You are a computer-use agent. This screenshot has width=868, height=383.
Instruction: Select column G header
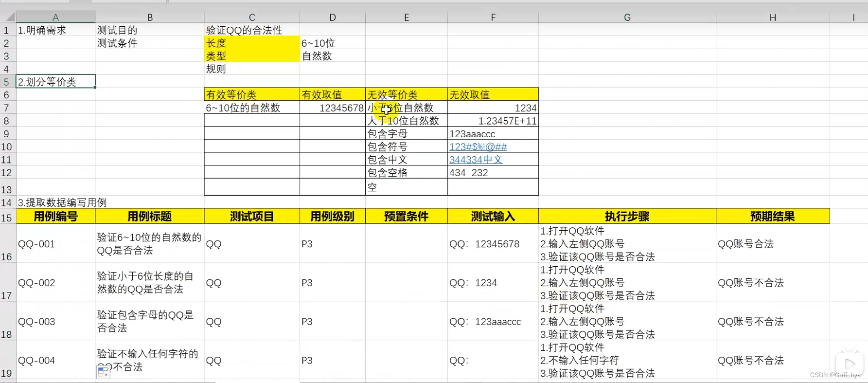pyautogui.click(x=627, y=17)
